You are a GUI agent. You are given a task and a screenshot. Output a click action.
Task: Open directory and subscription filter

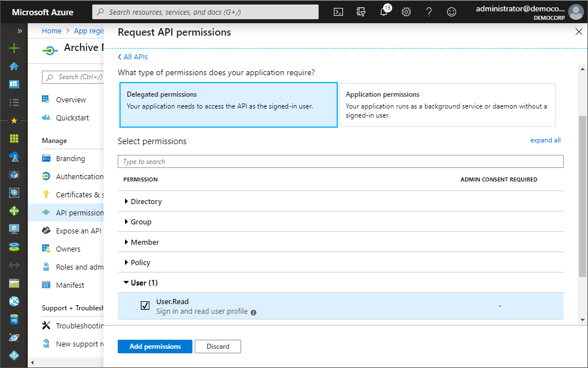[361, 12]
